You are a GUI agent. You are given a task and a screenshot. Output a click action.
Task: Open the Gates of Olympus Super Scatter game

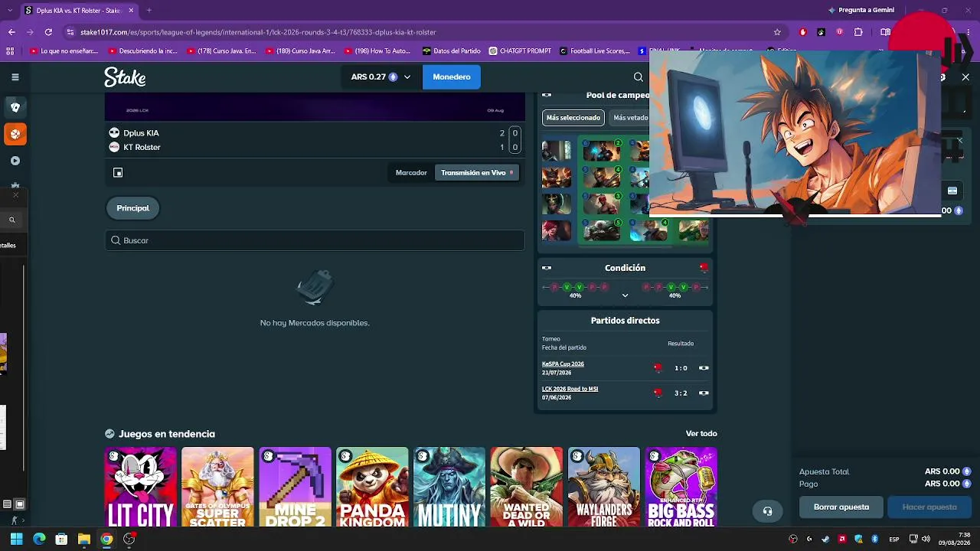218,487
